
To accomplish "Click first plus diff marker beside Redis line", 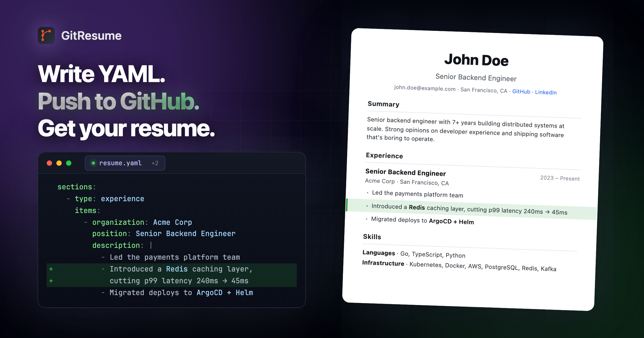I will [51, 269].
